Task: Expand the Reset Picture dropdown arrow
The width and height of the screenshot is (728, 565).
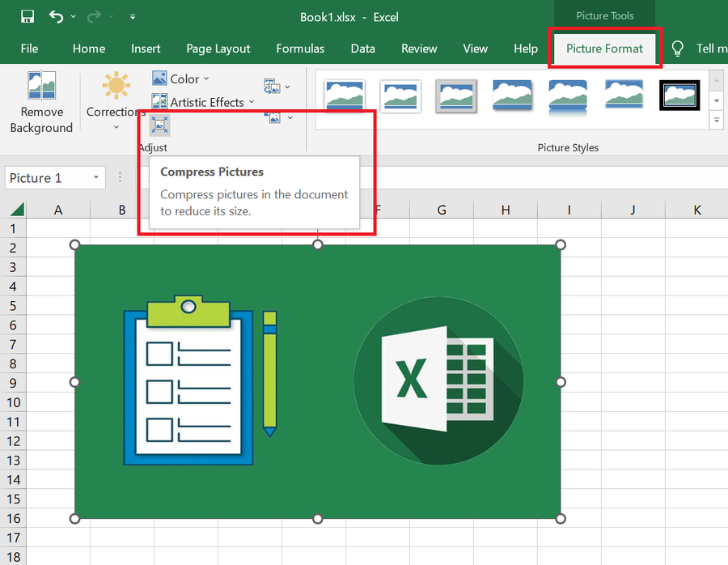Action: [290, 117]
